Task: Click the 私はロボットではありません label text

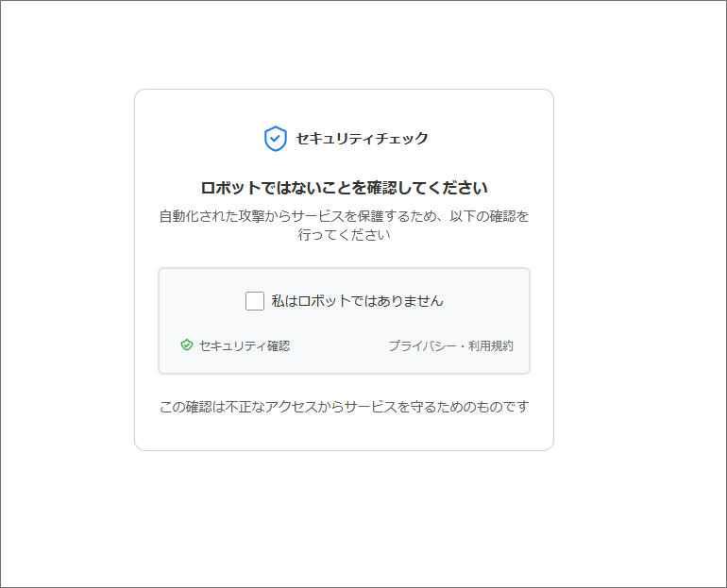Action: [x=357, y=301]
